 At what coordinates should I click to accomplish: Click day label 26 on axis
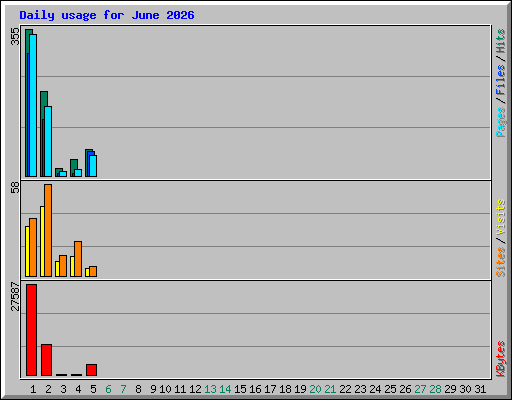tap(405, 389)
